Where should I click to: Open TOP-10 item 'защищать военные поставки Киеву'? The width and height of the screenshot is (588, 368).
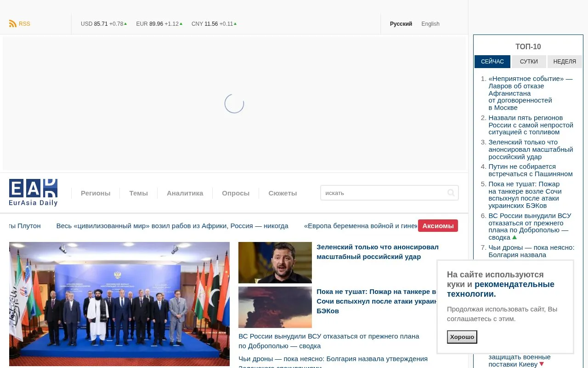(x=519, y=361)
